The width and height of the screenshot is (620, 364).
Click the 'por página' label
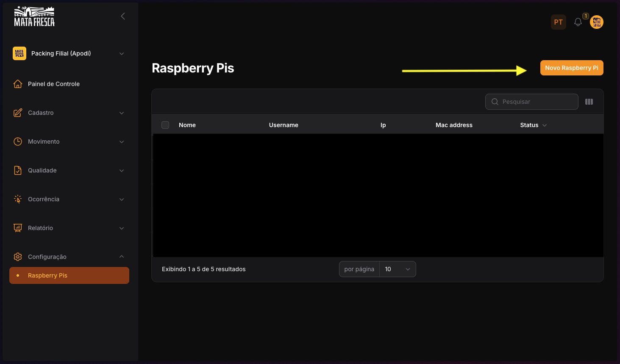(x=359, y=269)
